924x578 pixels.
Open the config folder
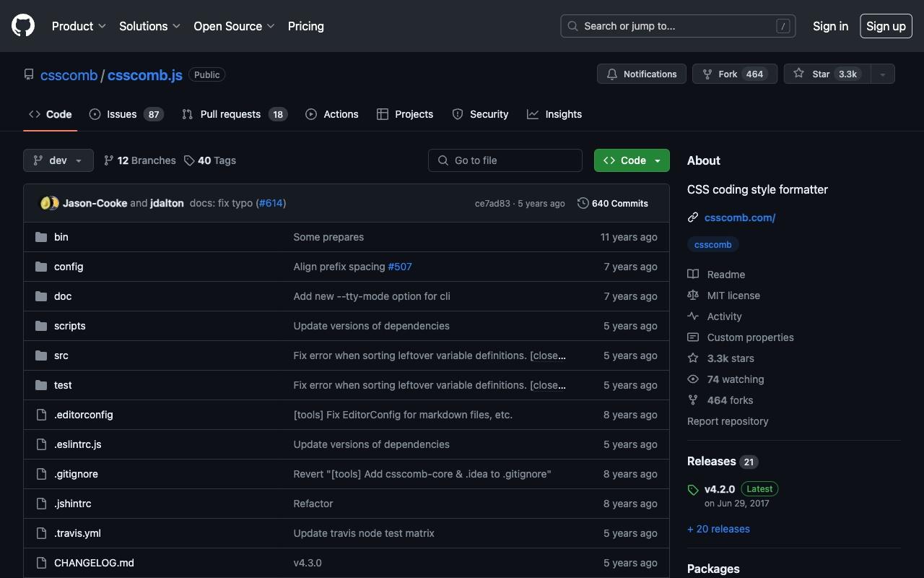click(69, 267)
